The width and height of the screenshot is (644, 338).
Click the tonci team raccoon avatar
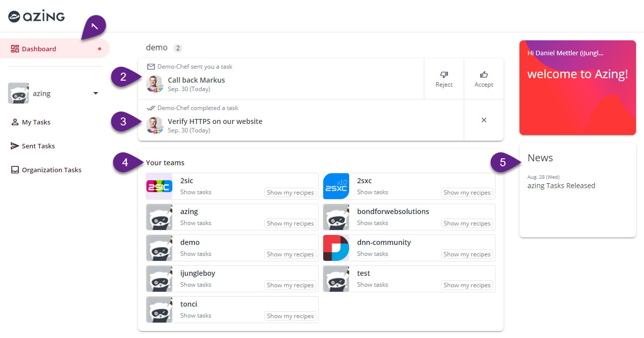point(159,310)
